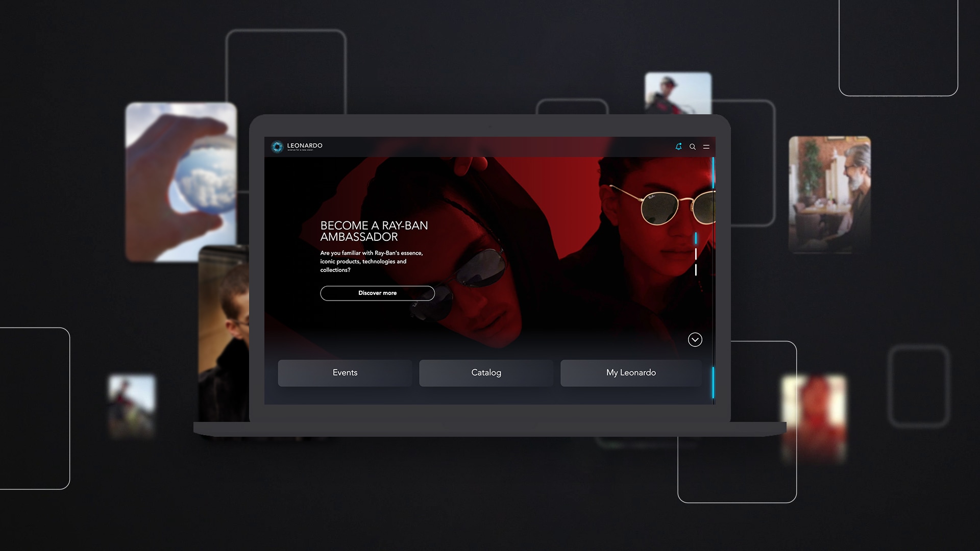Viewport: 980px width, 551px height.
Task: Click the circled down-chevron scroll icon
Action: (x=695, y=340)
